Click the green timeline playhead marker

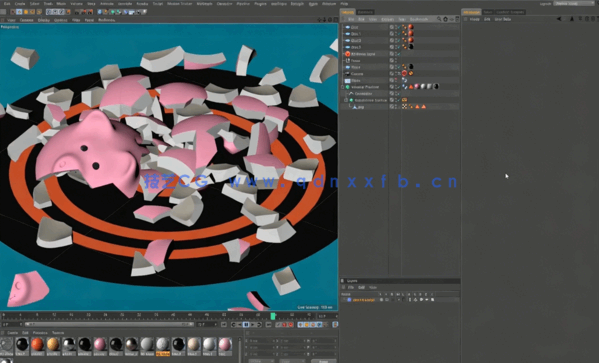pyautogui.click(x=273, y=316)
